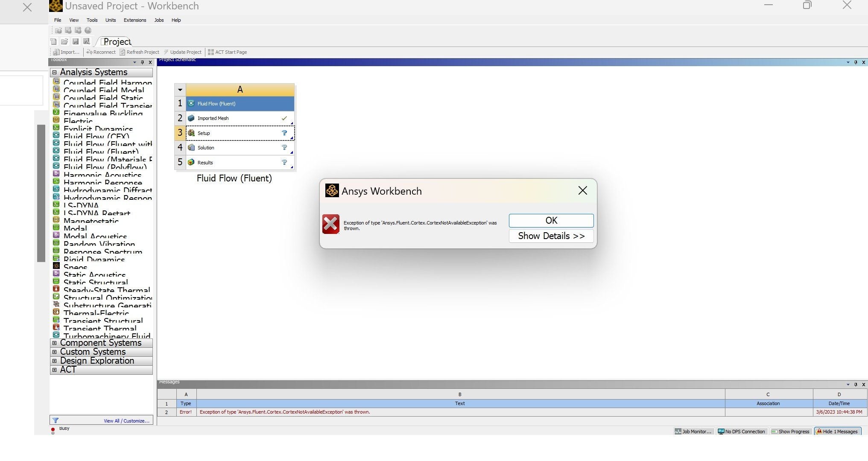The width and height of the screenshot is (868, 461).
Task: Select Rigid Dynamics in the toolbox
Action: tap(94, 259)
